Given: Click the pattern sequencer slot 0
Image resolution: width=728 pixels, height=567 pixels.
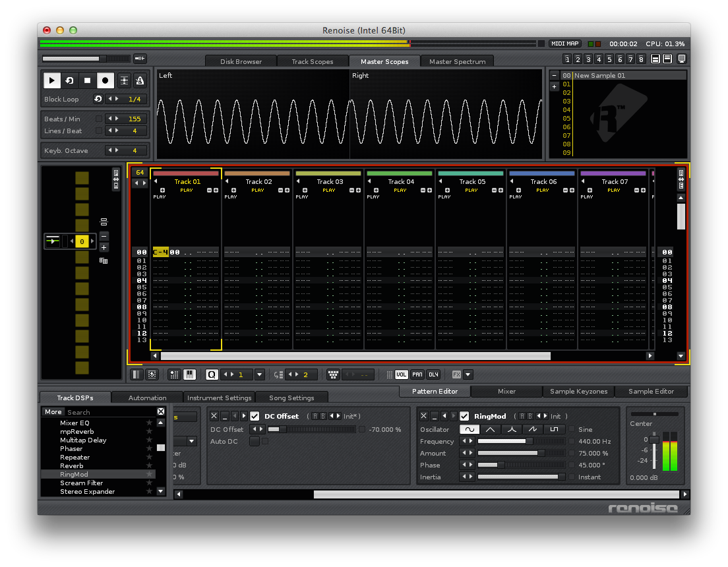Looking at the screenshot, I should pyautogui.click(x=82, y=241).
